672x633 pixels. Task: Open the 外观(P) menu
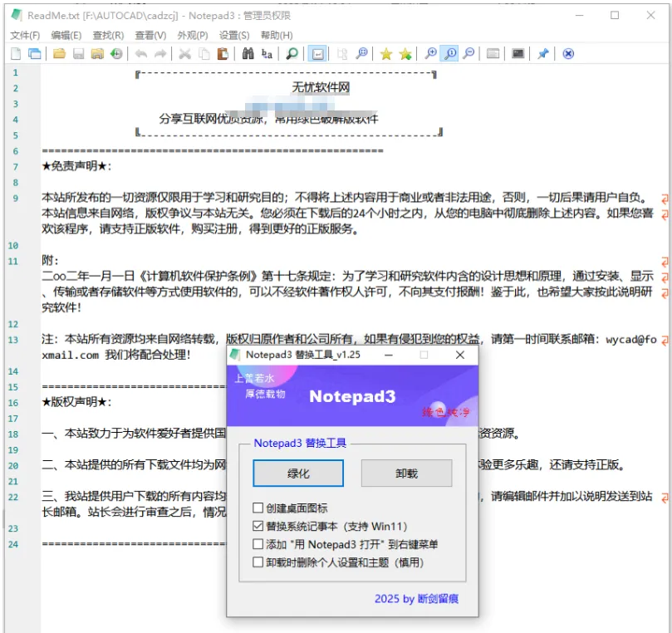[x=193, y=35]
